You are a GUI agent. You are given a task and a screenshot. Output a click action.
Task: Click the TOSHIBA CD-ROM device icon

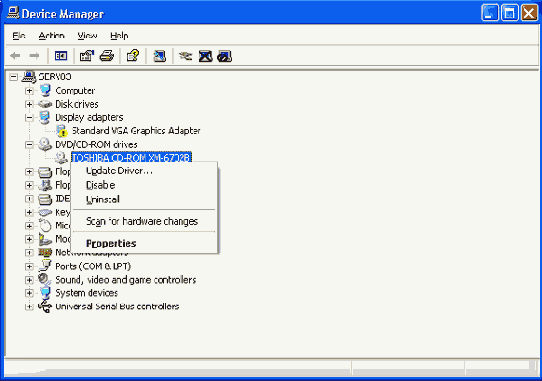[x=61, y=158]
